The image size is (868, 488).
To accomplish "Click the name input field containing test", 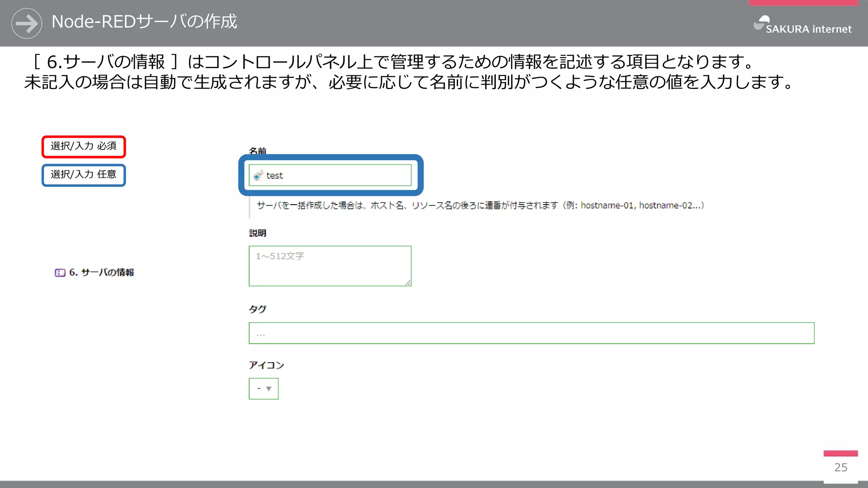I will 330,175.
